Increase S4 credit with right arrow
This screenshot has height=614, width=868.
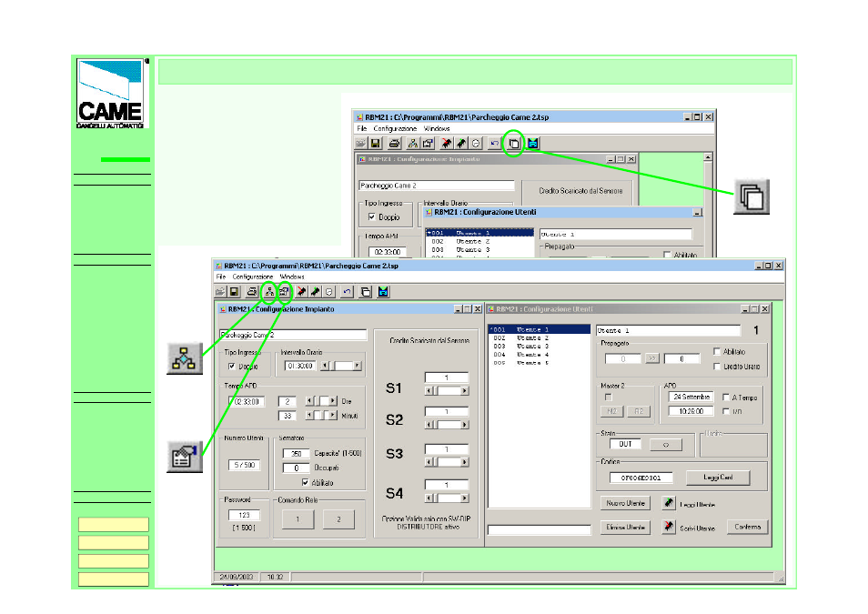(464, 498)
